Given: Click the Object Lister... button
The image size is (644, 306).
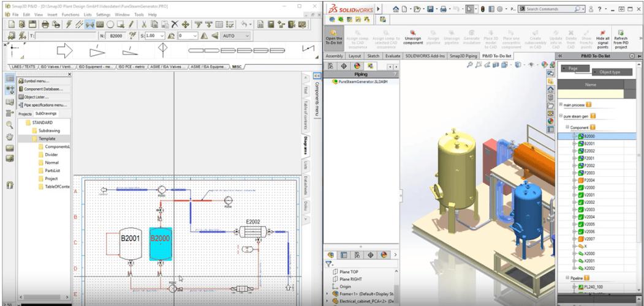Looking at the screenshot, I should [x=37, y=97].
